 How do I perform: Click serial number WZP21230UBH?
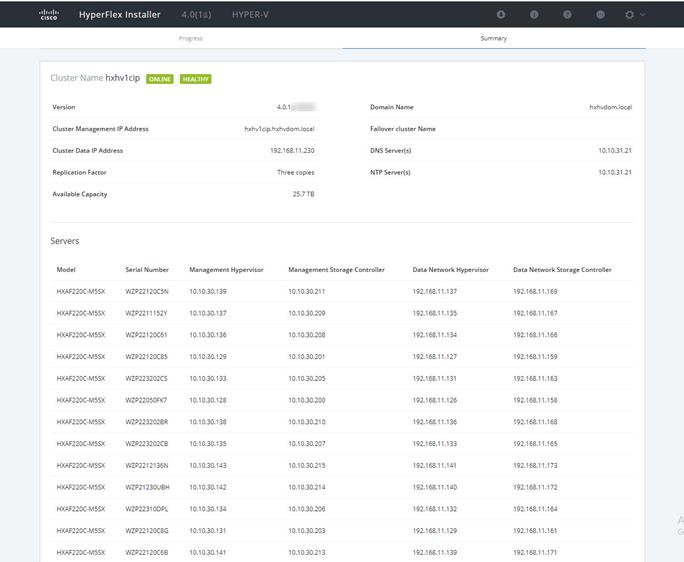147,487
